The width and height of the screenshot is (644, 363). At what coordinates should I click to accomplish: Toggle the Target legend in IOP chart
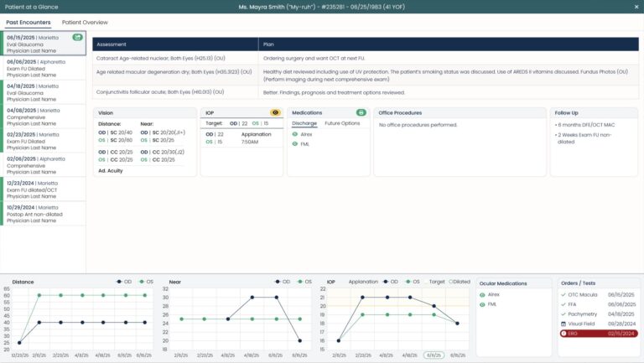click(434, 282)
